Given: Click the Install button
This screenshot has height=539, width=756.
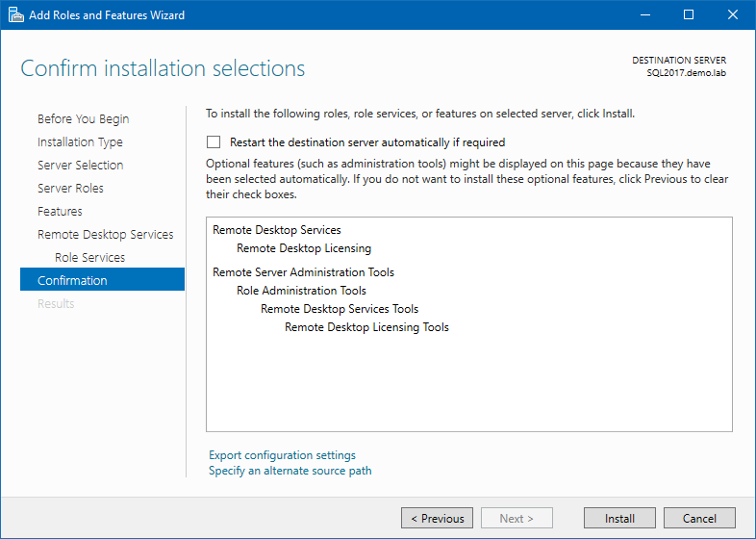Looking at the screenshot, I should [619, 518].
